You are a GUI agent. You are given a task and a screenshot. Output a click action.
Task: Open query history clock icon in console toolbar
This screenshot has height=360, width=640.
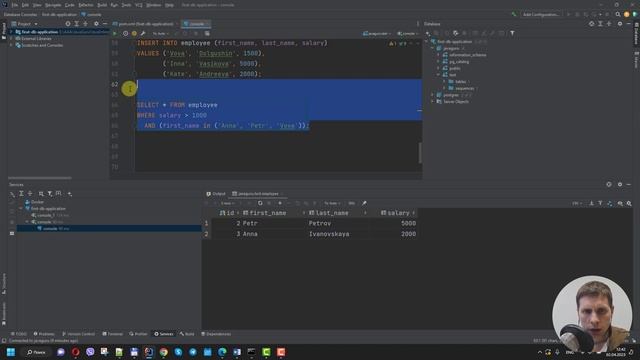125,33
